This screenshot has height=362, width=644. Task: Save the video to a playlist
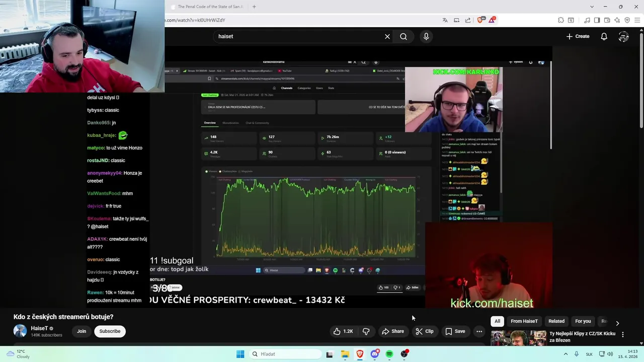point(455,331)
